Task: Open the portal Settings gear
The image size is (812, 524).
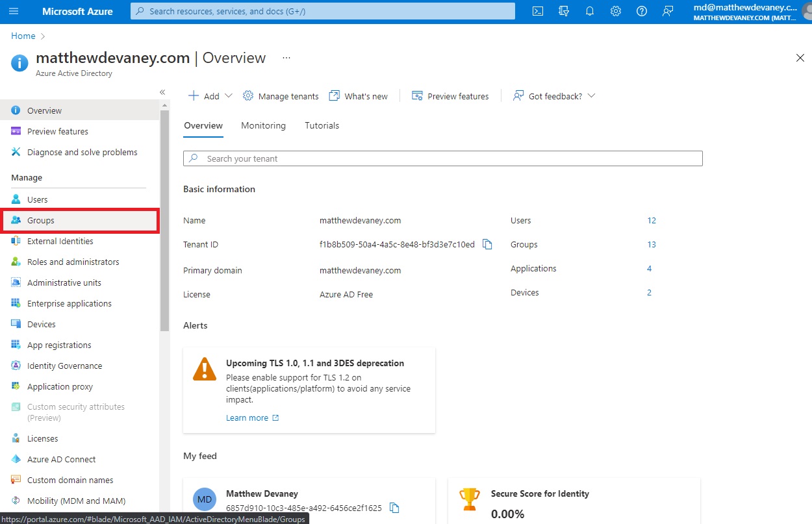Action: 616,11
